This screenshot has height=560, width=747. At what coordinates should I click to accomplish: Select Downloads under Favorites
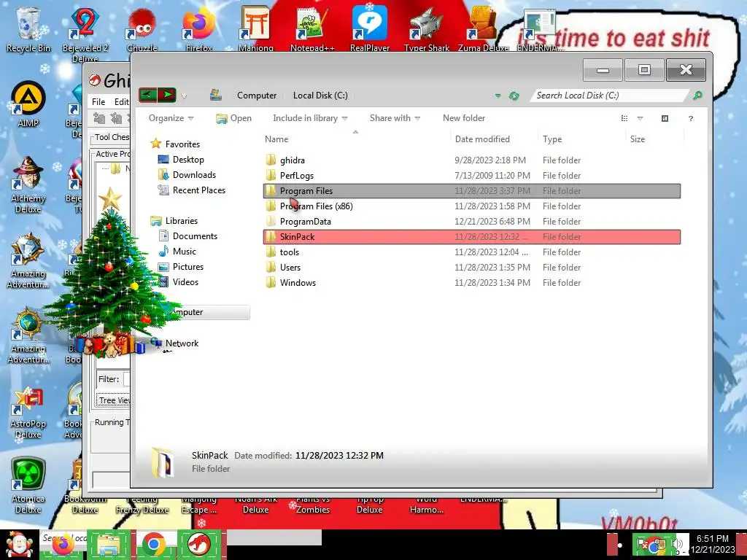(194, 175)
